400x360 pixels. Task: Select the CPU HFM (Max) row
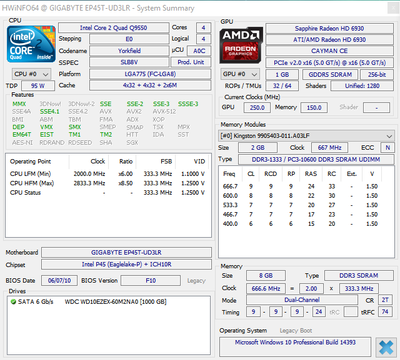pyautogui.click(x=107, y=183)
